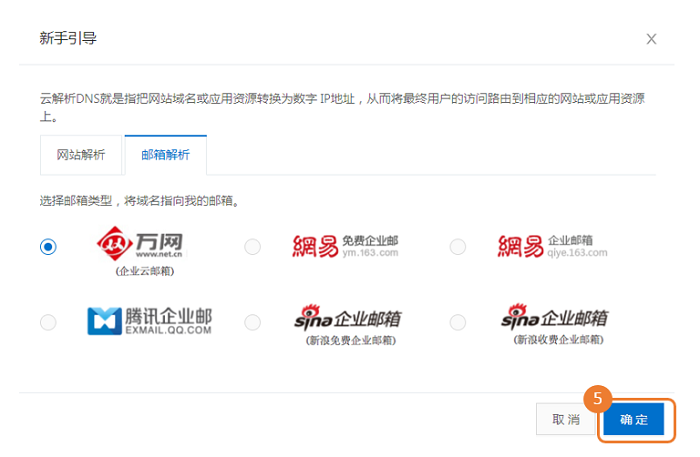Screen dimensions: 700x457
Task: Click the orange step 5 badge
Action: pos(597,398)
